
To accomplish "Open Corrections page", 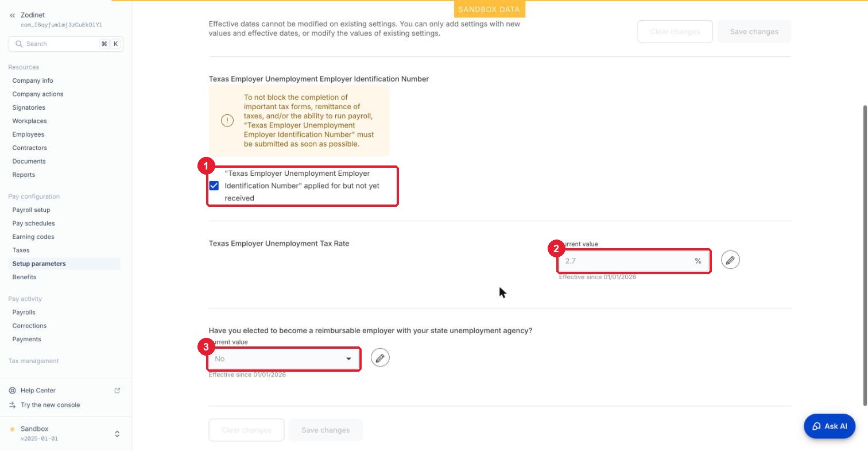I will 29,326.
